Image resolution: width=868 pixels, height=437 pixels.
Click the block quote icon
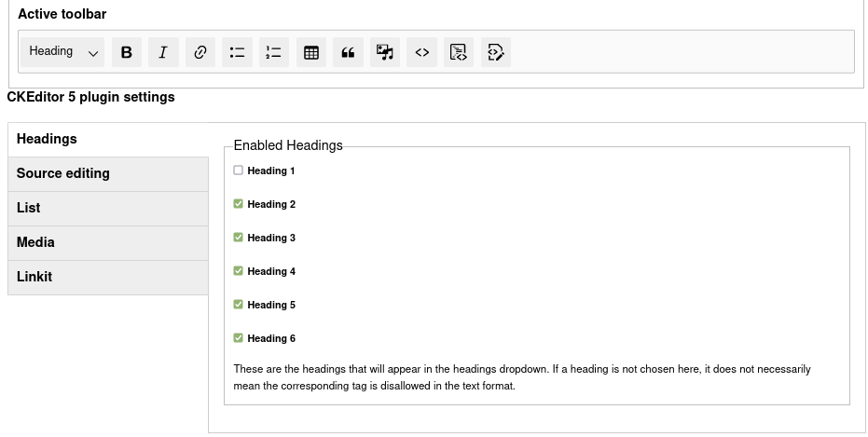tap(348, 52)
